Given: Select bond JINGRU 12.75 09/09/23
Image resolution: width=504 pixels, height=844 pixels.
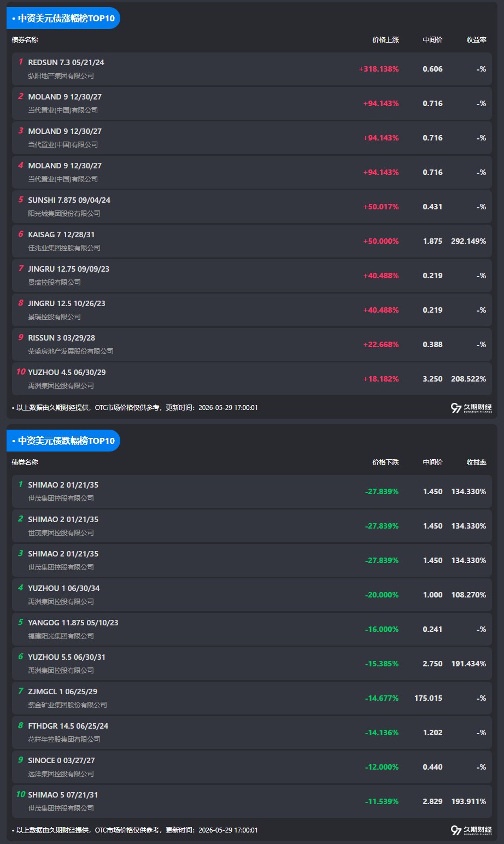Looking at the screenshot, I should (69, 269).
